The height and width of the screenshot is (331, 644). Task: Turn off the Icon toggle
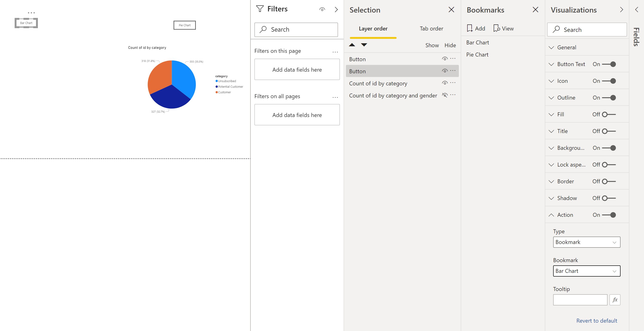(x=609, y=81)
